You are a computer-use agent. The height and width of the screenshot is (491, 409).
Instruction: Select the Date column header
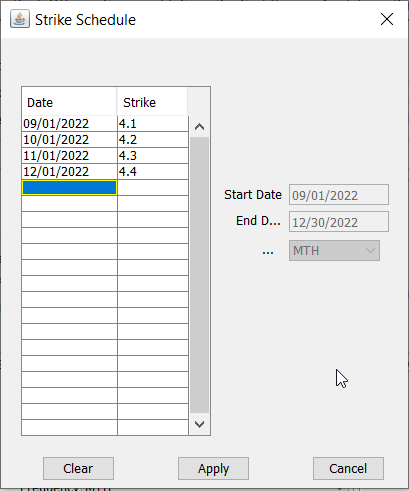tap(69, 102)
